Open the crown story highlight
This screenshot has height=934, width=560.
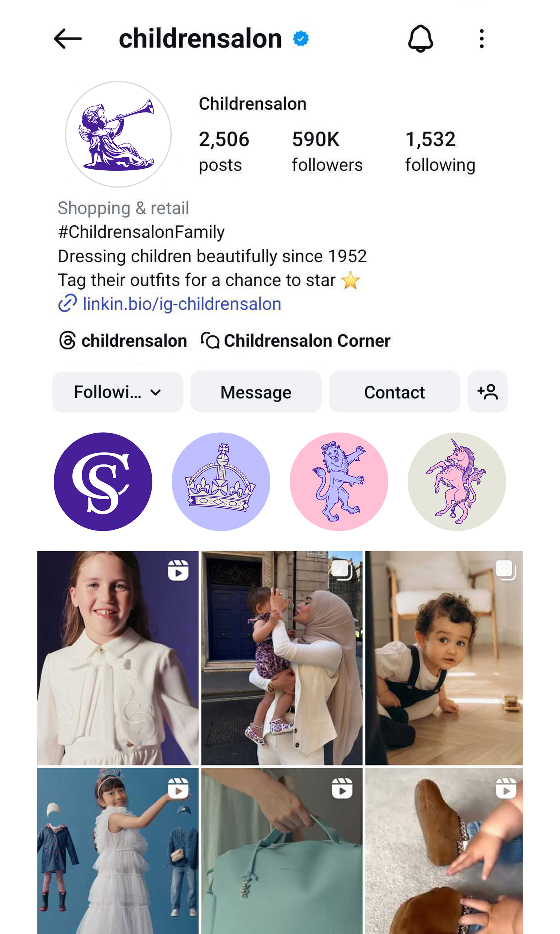[221, 482]
